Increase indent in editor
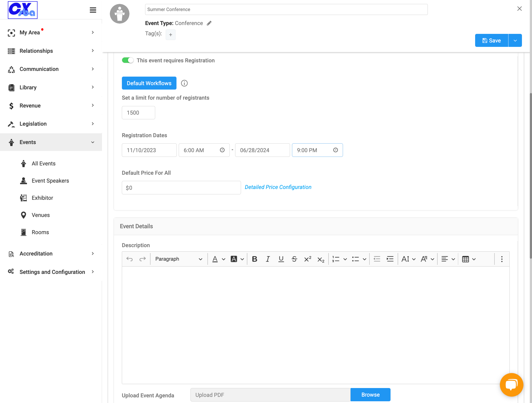 point(390,259)
